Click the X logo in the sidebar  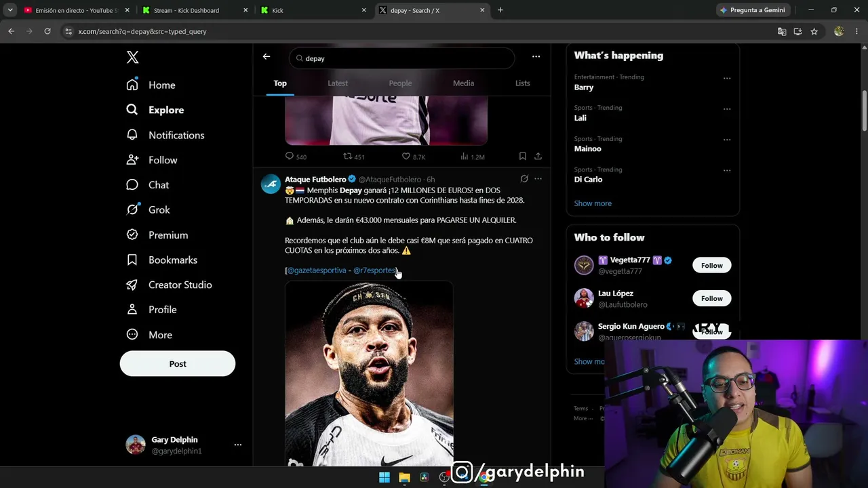[133, 58]
